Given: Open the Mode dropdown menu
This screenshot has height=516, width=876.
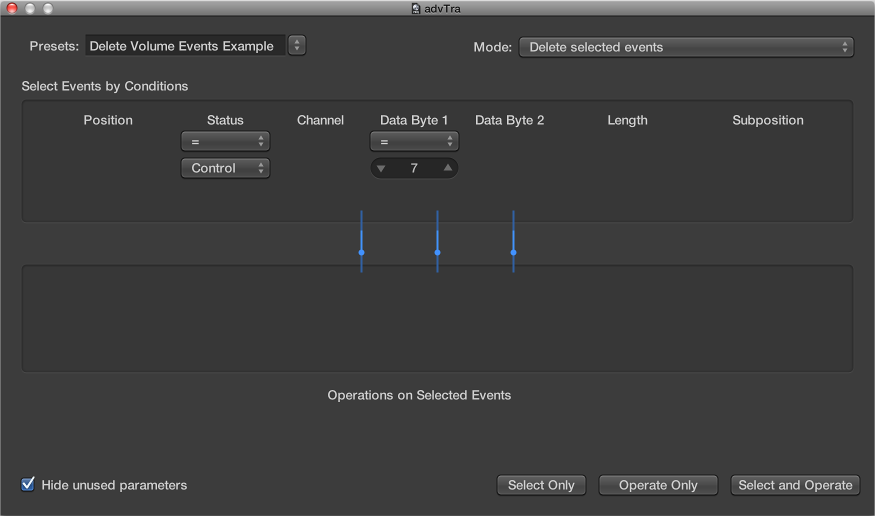Looking at the screenshot, I should click(686, 47).
